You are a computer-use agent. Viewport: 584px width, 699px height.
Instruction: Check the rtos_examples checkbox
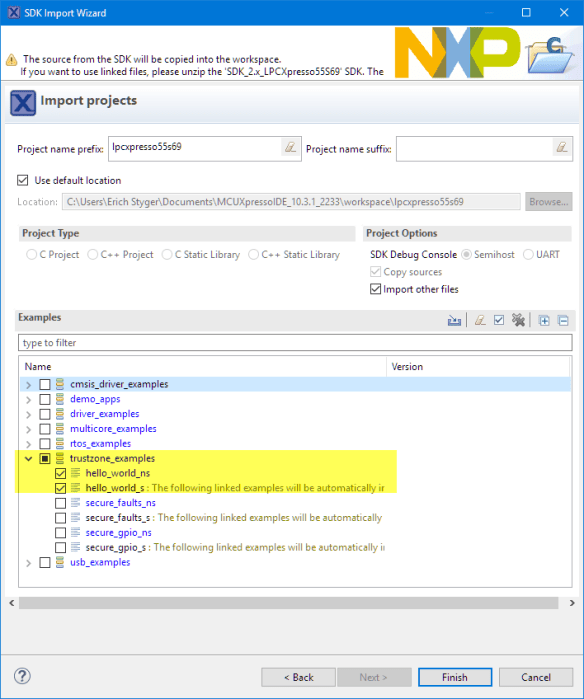[45, 444]
